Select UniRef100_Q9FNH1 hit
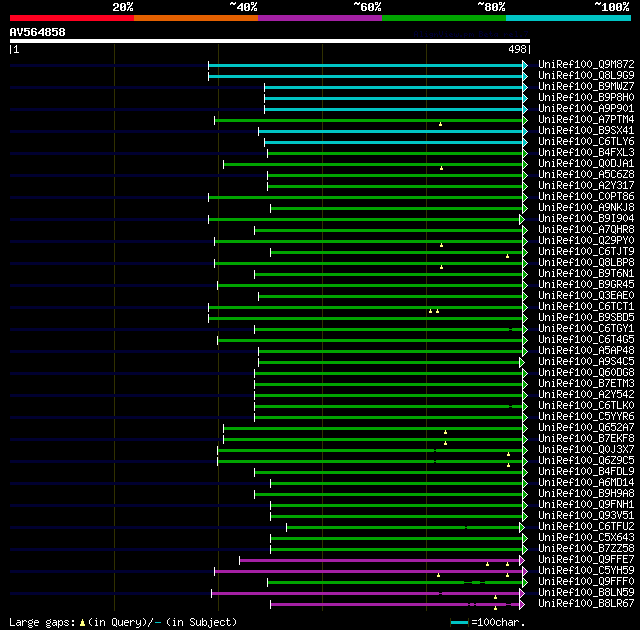 (586, 505)
